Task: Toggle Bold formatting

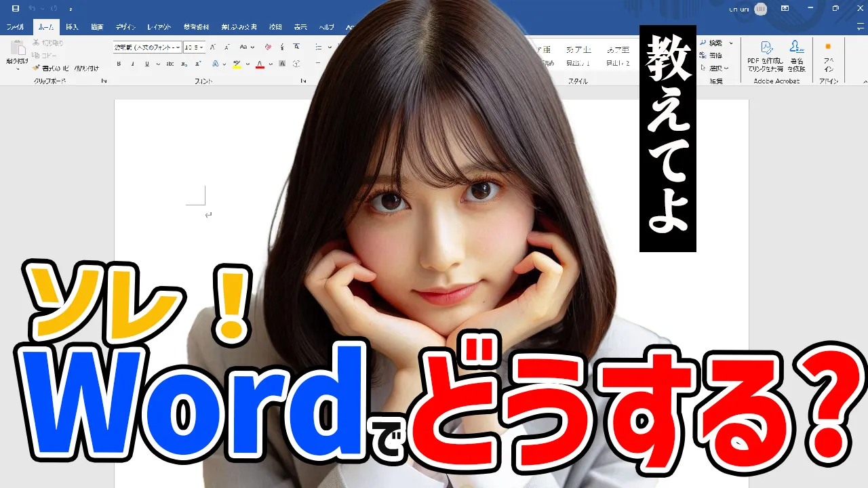Action: [x=119, y=64]
